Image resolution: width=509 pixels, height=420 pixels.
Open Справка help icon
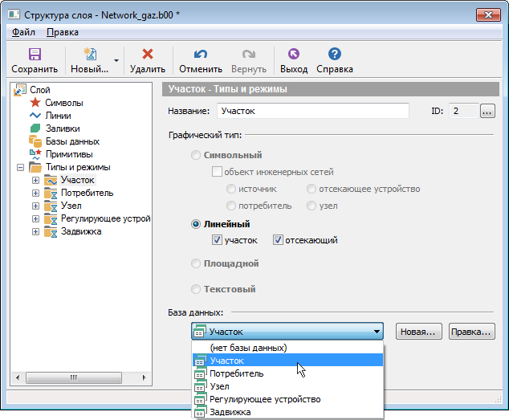click(x=335, y=55)
